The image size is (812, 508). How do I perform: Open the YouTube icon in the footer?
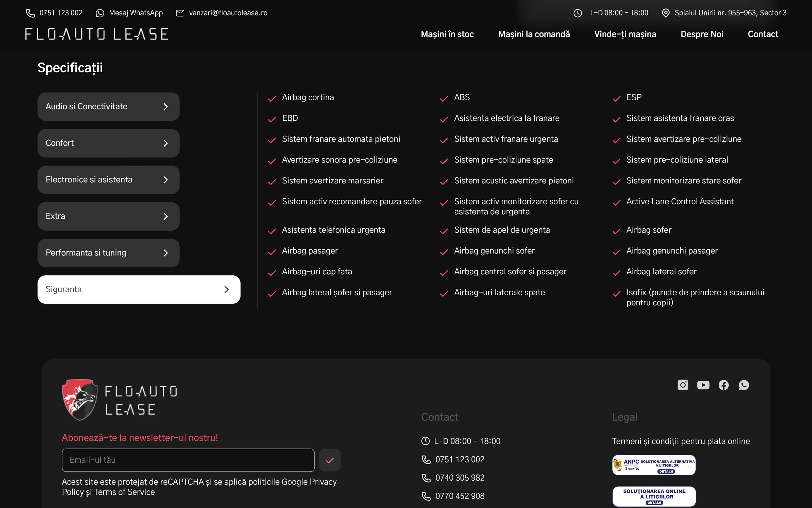[x=703, y=385]
